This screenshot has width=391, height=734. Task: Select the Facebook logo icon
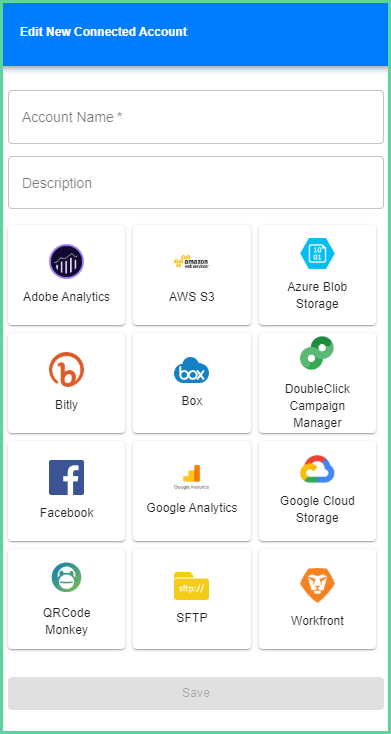point(66,477)
